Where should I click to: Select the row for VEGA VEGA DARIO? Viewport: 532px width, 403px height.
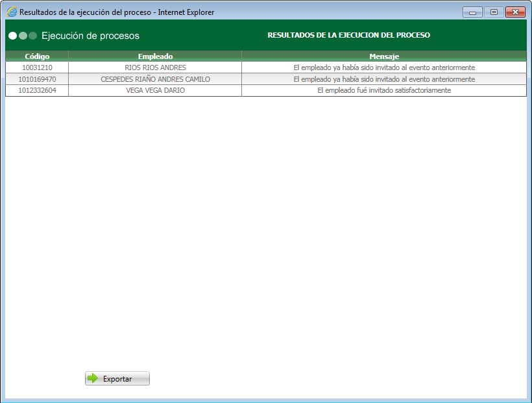pyautogui.click(x=154, y=90)
